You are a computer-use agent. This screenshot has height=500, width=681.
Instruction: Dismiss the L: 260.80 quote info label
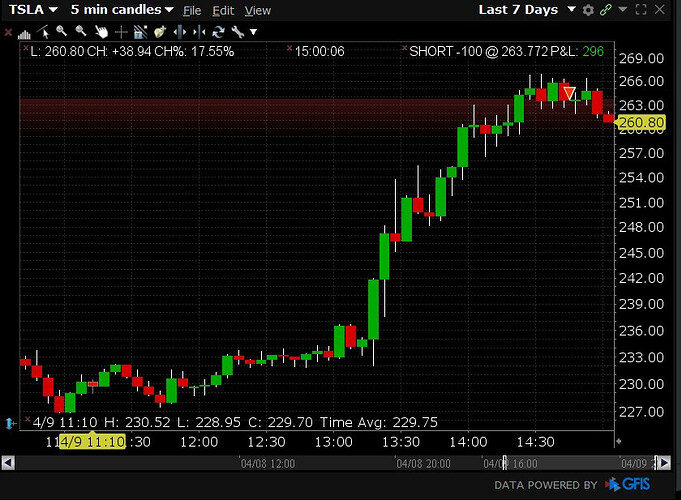(26, 47)
